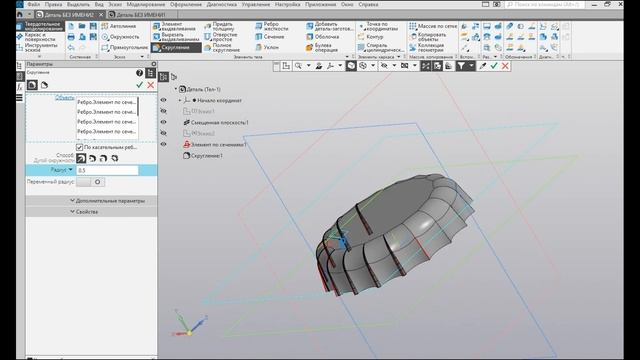The width and height of the screenshot is (640, 360).
Task: Toggle Переменный радиус switch
Action: click(91, 182)
